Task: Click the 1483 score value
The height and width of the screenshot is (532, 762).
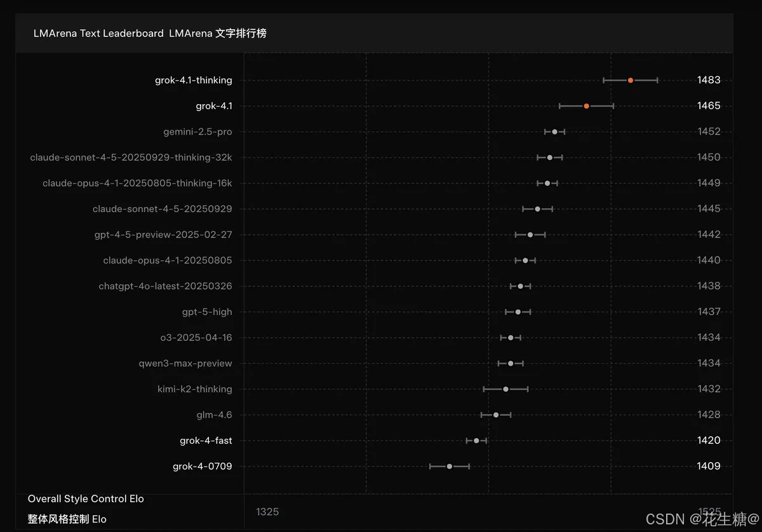Action: click(x=709, y=80)
